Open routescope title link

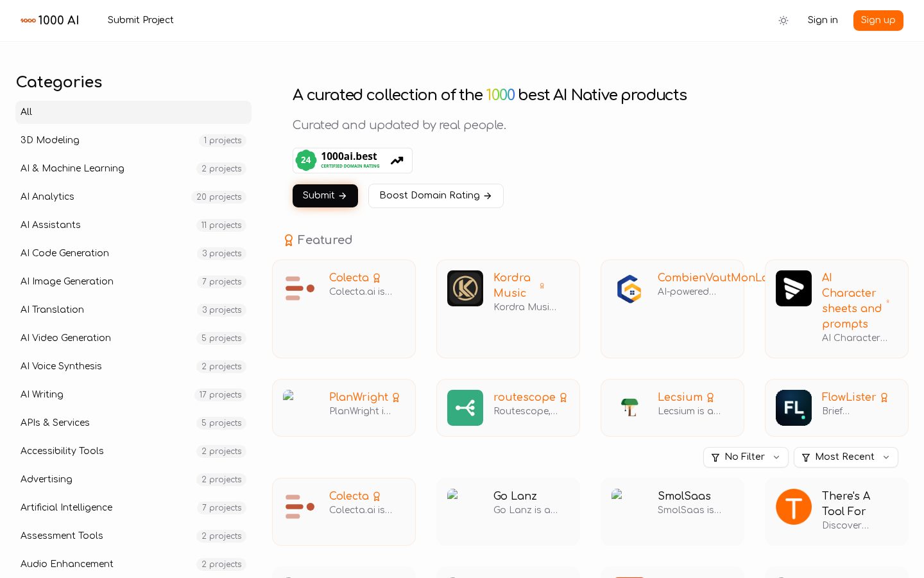524,397
